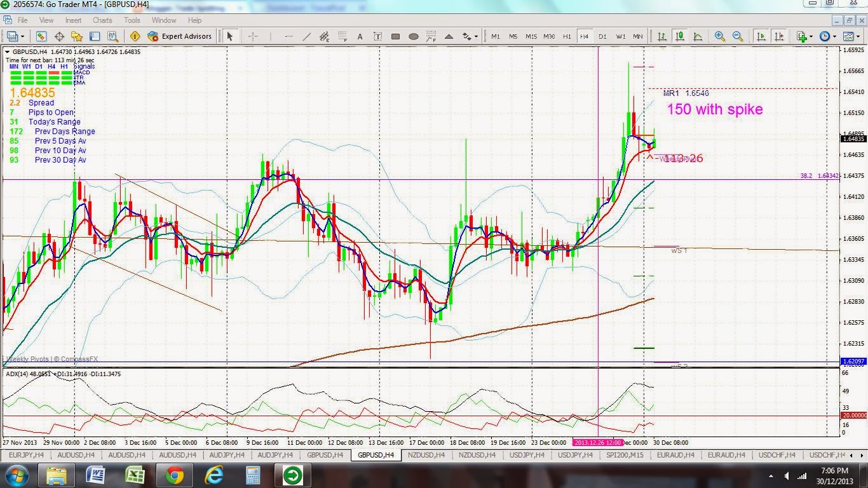
Task: Switch timeframe to MN
Action: point(638,36)
